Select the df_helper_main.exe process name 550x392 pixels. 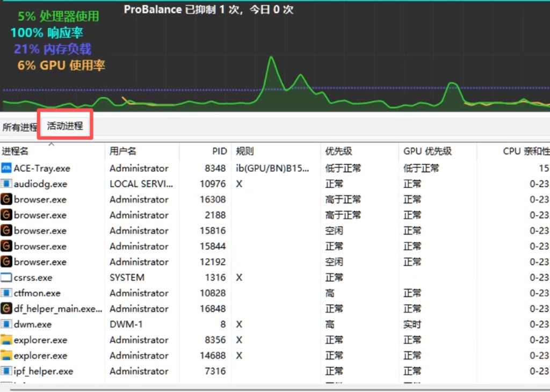pyautogui.click(x=58, y=309)
